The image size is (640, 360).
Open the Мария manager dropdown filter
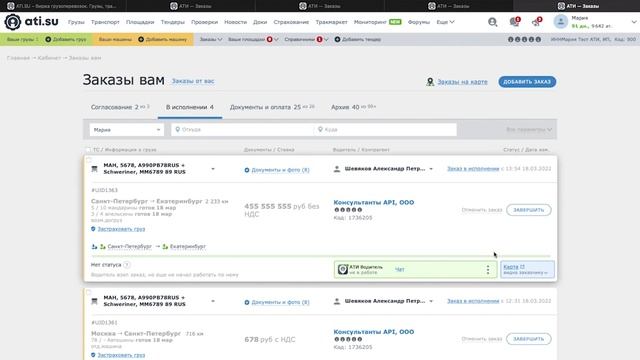[127, 130]
